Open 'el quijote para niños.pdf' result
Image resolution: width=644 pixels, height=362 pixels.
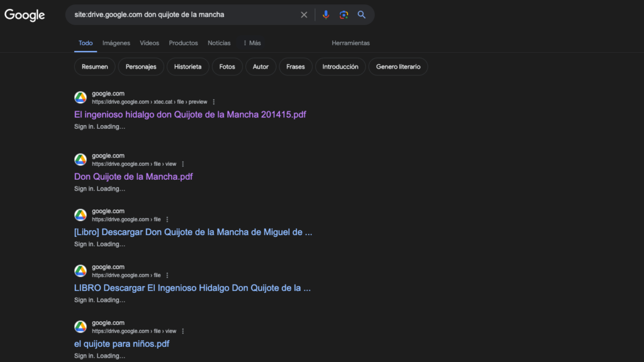pyautogui.click(x=121, y=344)
